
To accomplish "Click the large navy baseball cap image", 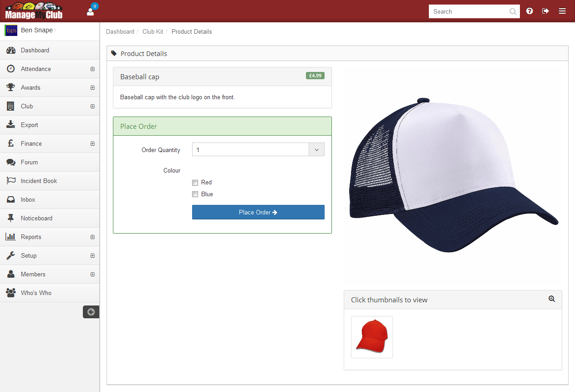I will [453, 175].
